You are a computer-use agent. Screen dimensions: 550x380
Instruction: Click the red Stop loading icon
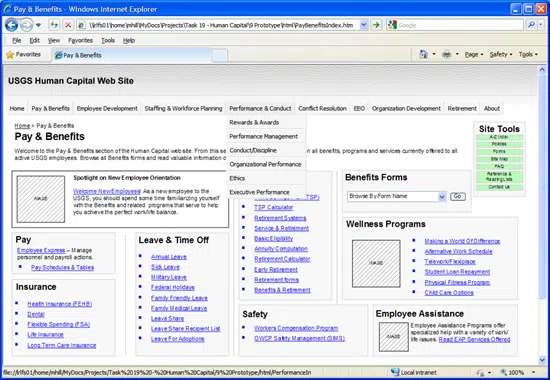click(68, 25)
